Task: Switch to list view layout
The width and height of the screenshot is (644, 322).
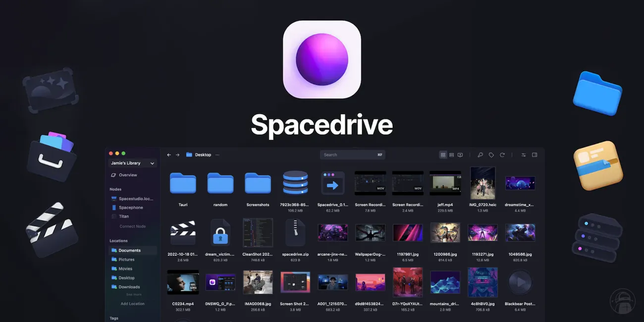Action: (451, 155)
